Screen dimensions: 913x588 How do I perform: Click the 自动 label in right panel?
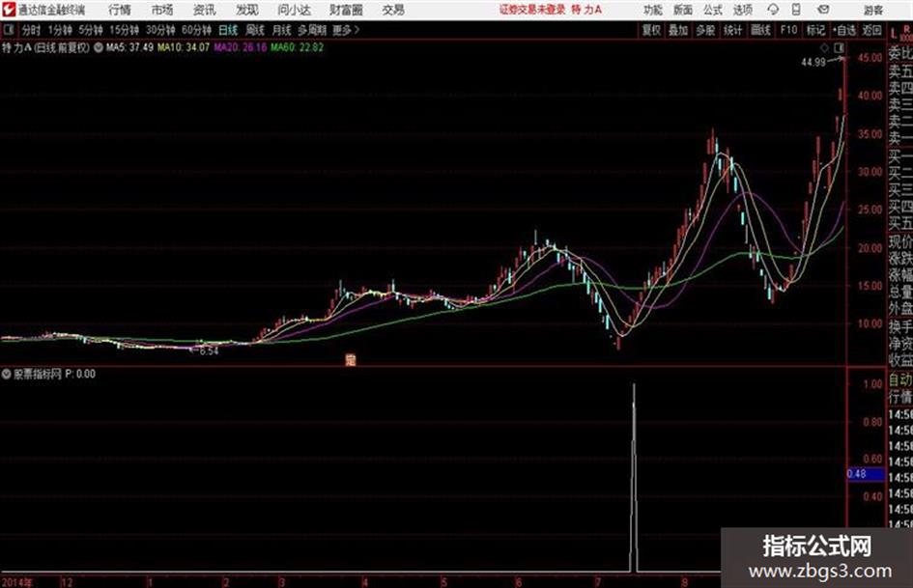(x=900, y=380)
